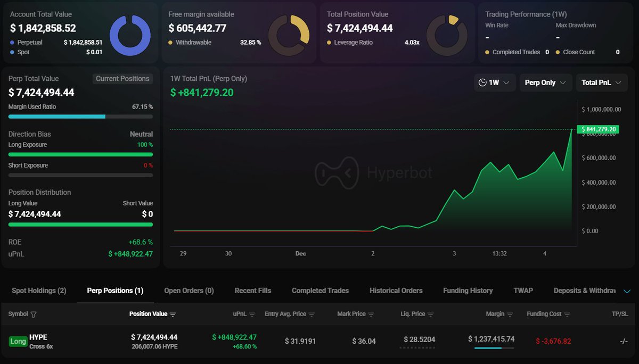Open the Total PnL metric dropdown

[601, 82]
